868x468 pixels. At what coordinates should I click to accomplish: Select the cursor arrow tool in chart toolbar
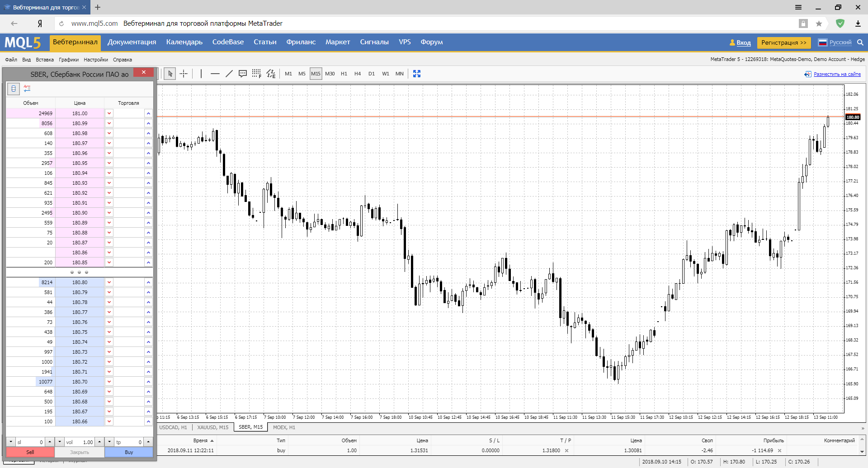(170, 74)
